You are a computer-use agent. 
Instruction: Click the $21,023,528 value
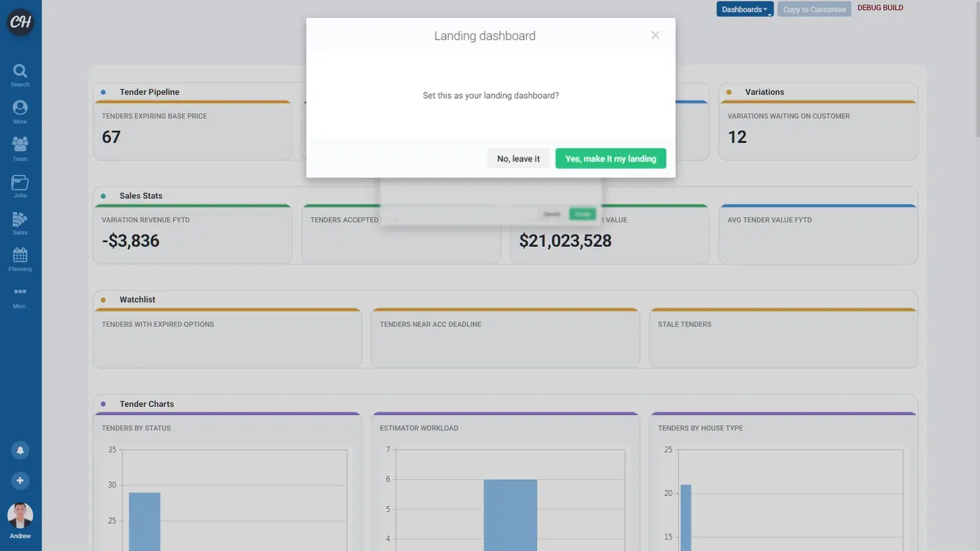tap(565, 241)
